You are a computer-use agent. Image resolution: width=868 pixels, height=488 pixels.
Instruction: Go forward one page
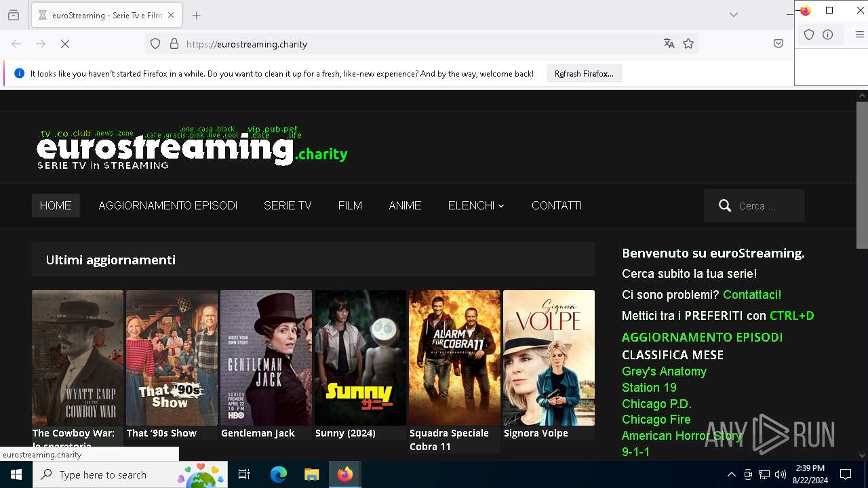point(41,44)
